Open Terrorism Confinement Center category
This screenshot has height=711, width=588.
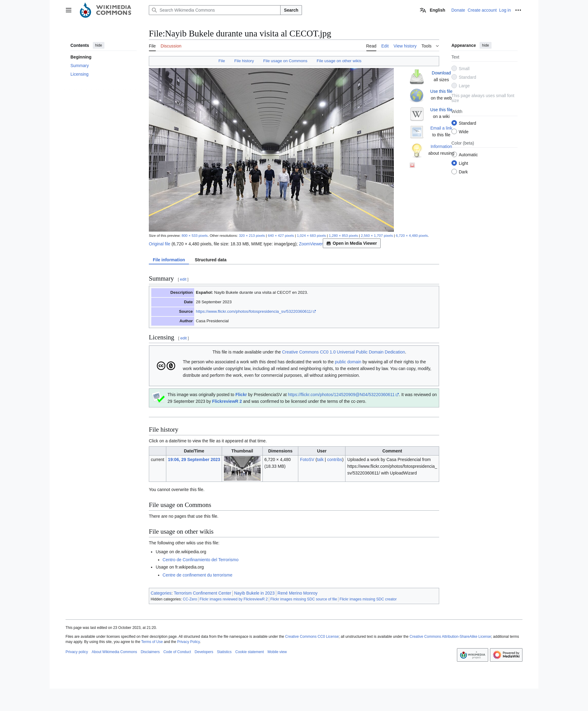[x=202, y=593]
